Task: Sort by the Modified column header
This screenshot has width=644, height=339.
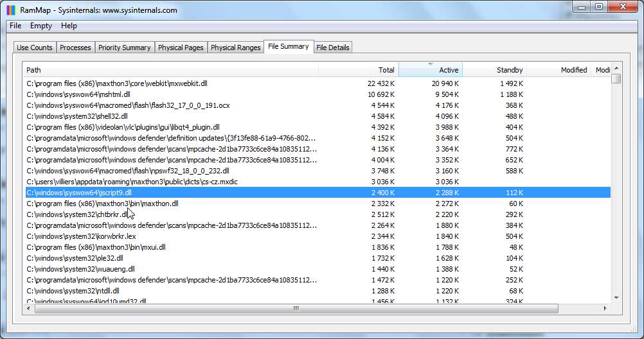Action: pyautogui.click(x=559, y=70)
